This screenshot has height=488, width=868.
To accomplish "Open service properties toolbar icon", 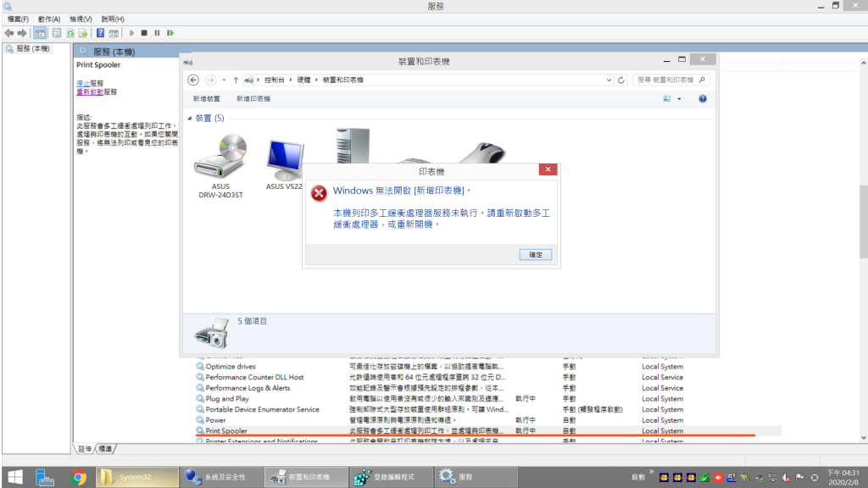I will tap(57, 33).
